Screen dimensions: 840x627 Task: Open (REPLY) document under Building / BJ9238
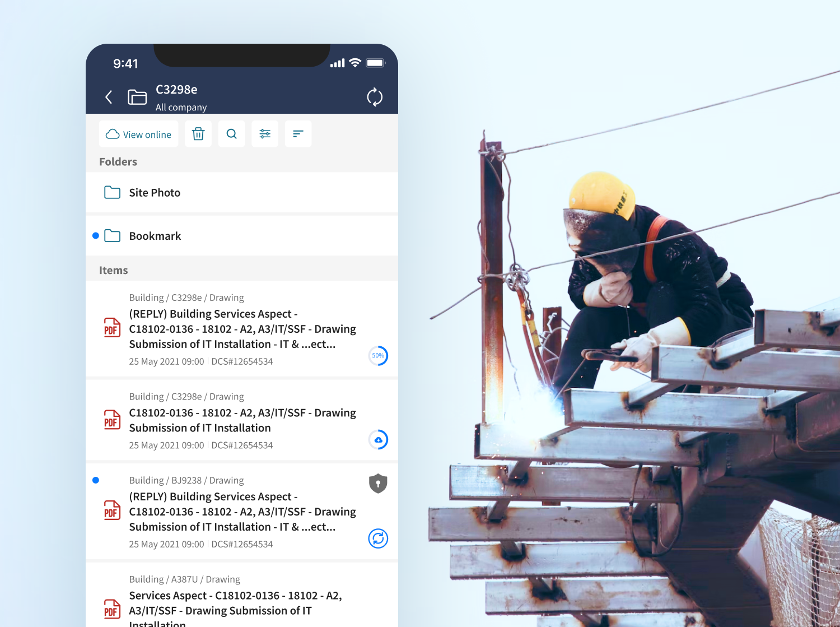(x=242, y=511)
